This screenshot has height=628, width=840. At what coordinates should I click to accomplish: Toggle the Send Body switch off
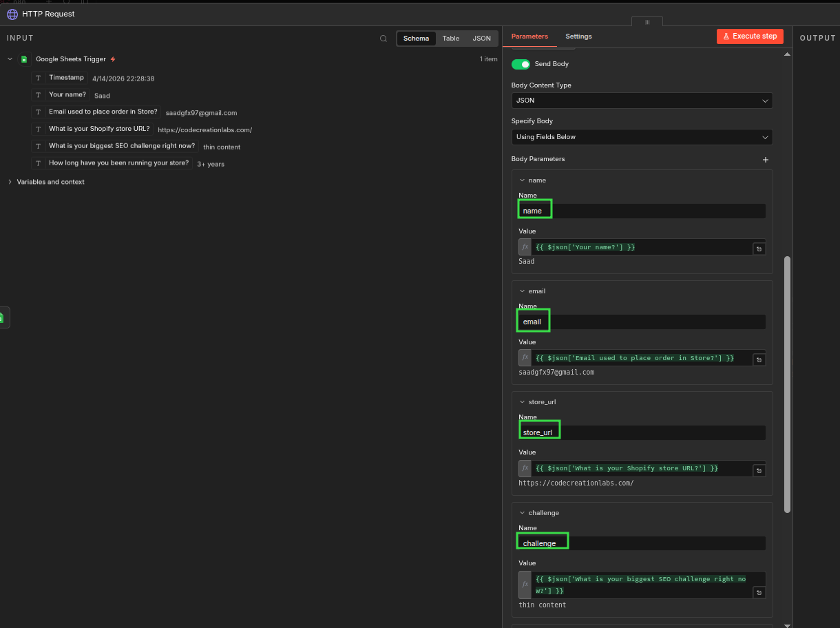521,64
